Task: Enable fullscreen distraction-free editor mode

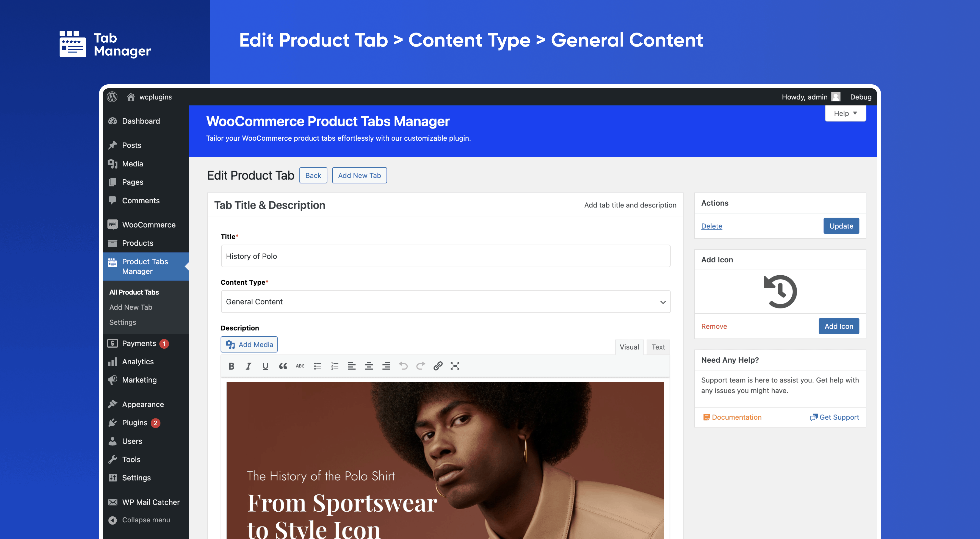Action: click(455, 366)
